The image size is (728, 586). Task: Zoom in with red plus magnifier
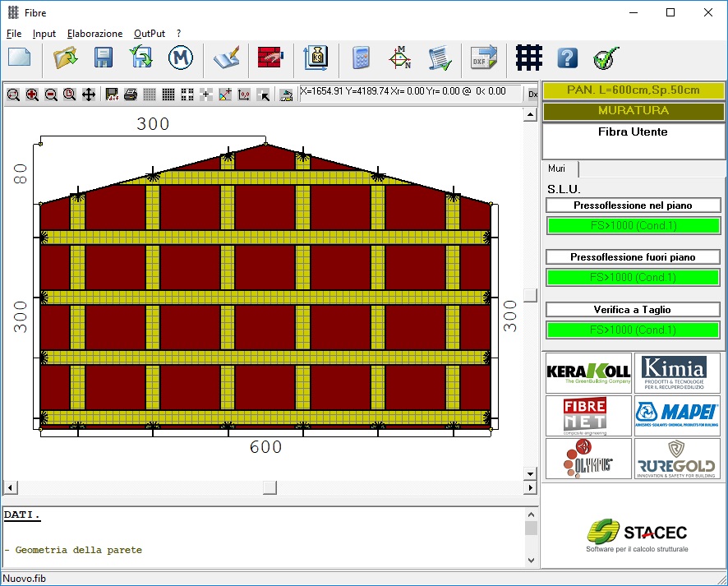[32, 95]
